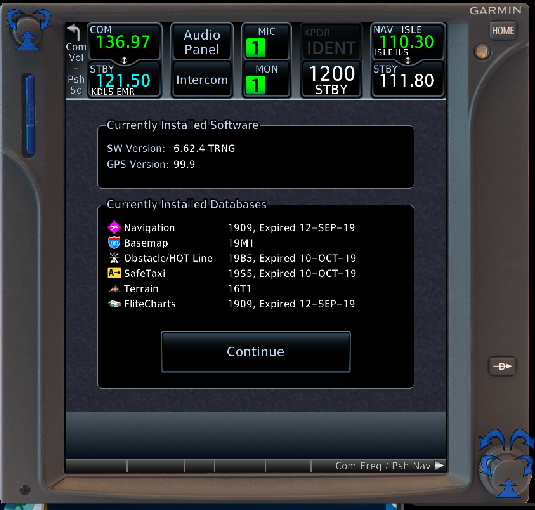Select the Direct-To button on the bezel

502,366
